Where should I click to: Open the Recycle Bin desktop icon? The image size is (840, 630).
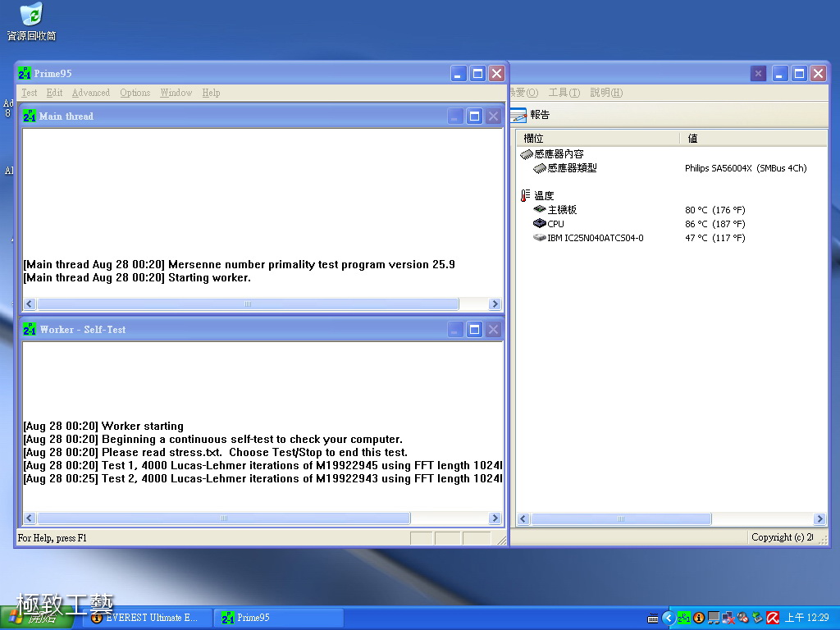(x=31, y=21)
